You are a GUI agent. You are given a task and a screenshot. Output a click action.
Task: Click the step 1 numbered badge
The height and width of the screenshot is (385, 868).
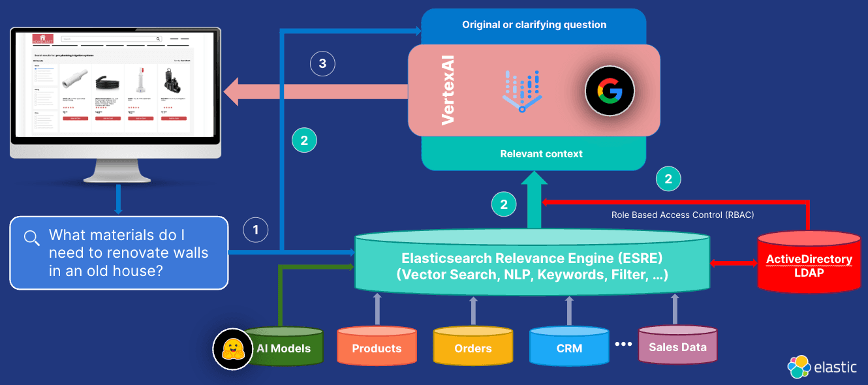(x=255, y=230)
